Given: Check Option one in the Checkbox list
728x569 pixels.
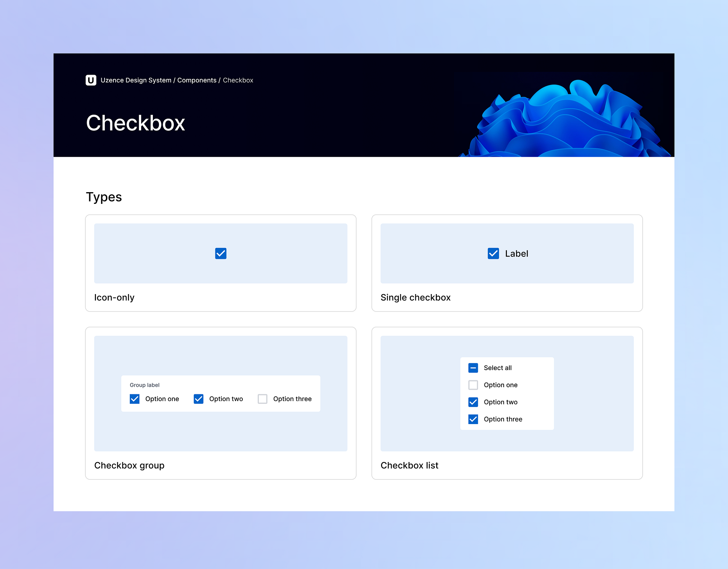Looking at the screenshot, I should [x=473, y=385].
